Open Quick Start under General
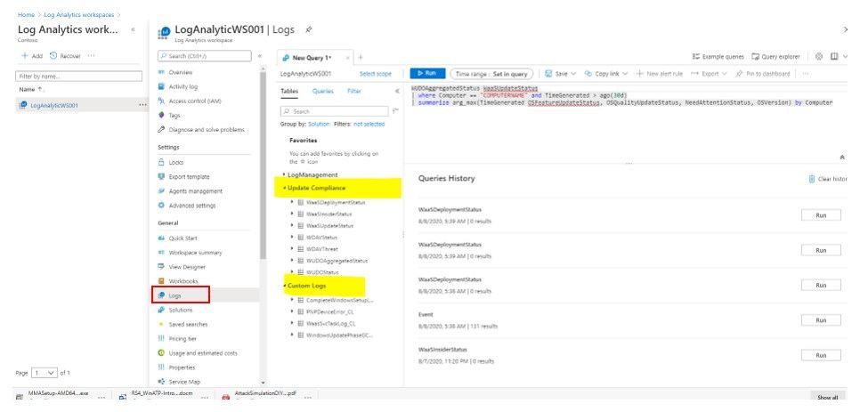 coord(183,238)
